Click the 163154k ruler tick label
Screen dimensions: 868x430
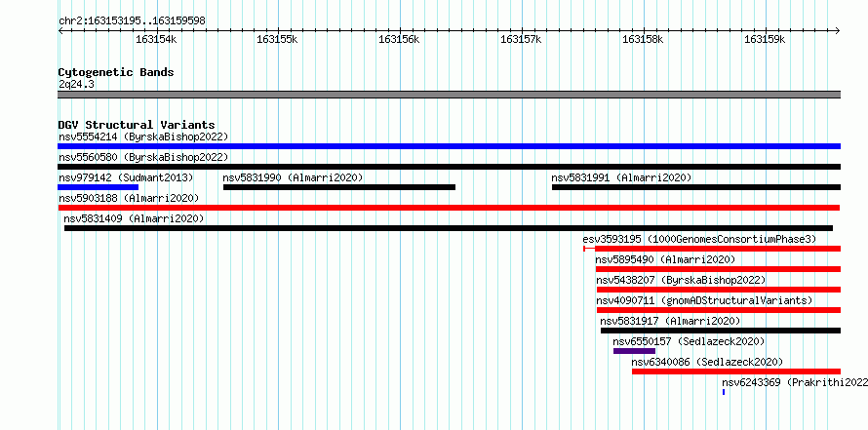[156, 39]
